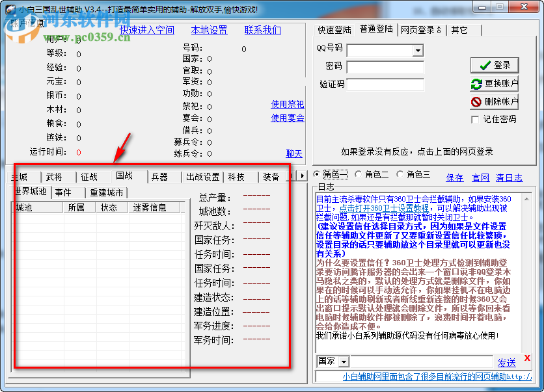Click the green checkmark 登录 button
Viewport: 544px width, 392px height.
point(495,65)
